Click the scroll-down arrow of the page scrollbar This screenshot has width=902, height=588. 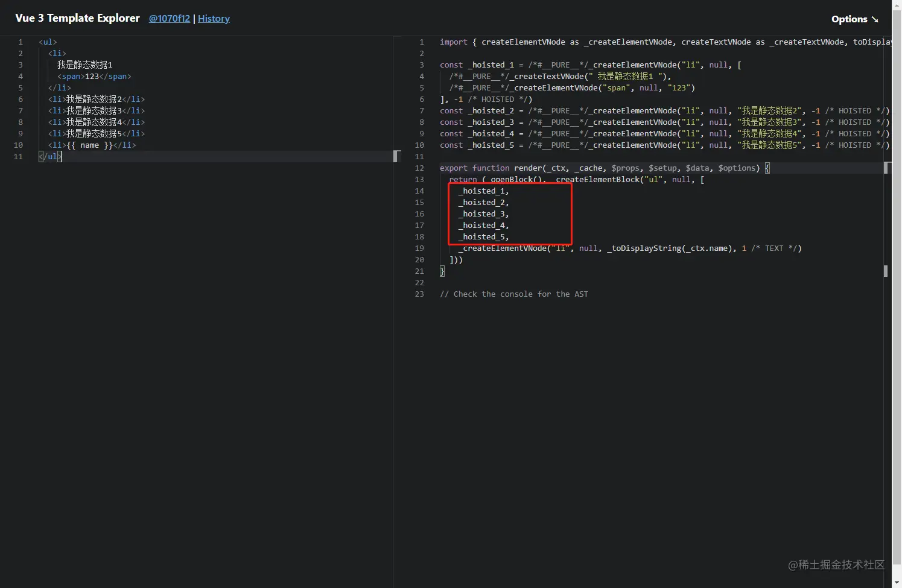coord(897,583)
